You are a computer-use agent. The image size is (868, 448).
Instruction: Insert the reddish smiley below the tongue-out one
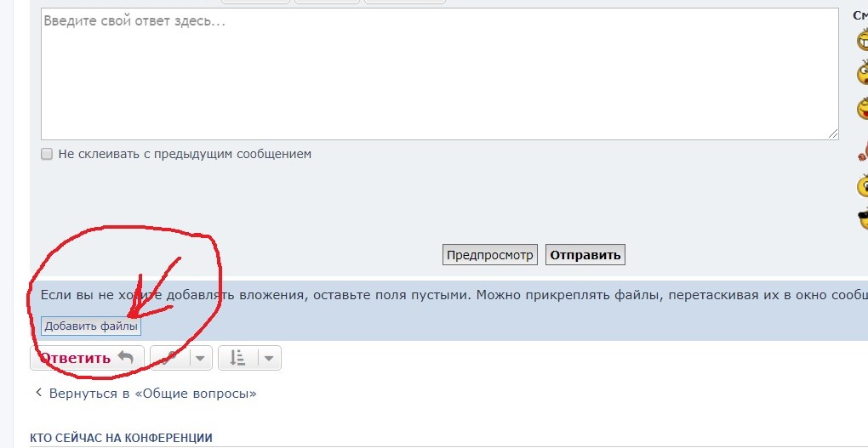pos(862,150)
